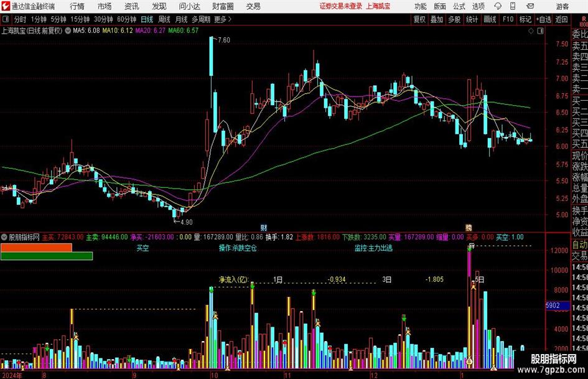The height and width of the screenshot is (379, 588).
Task: Click the orange 主买 bar
Action: click(x=36, y=248)
